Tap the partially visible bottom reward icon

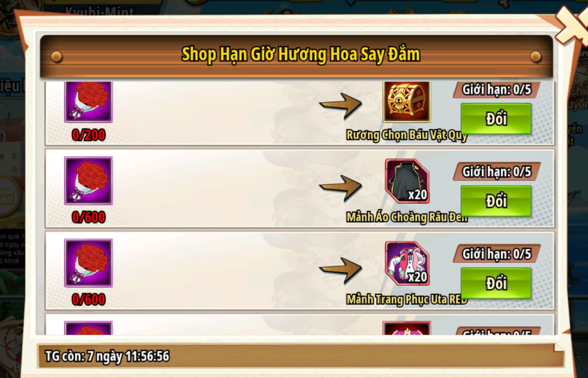coord(407,327)
